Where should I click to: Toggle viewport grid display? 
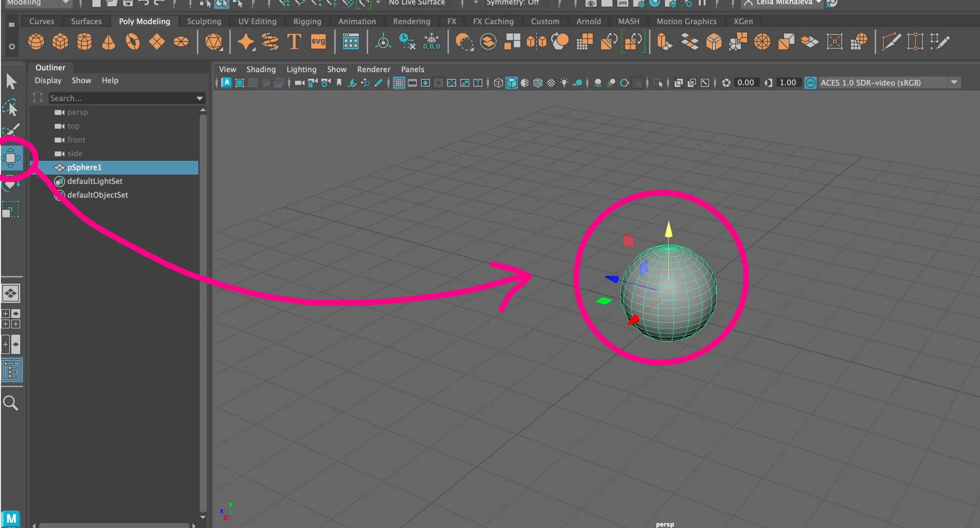point(399,83)
